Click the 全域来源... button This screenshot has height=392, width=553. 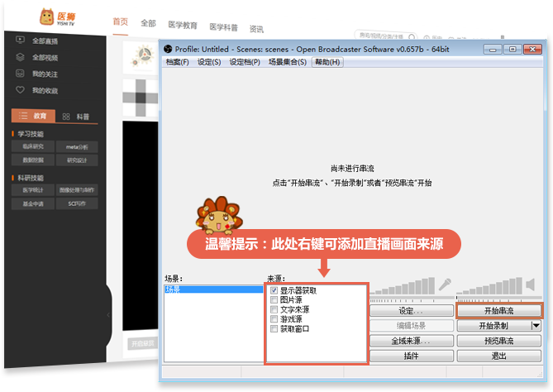pyautogui.click(x=412, y=341)
